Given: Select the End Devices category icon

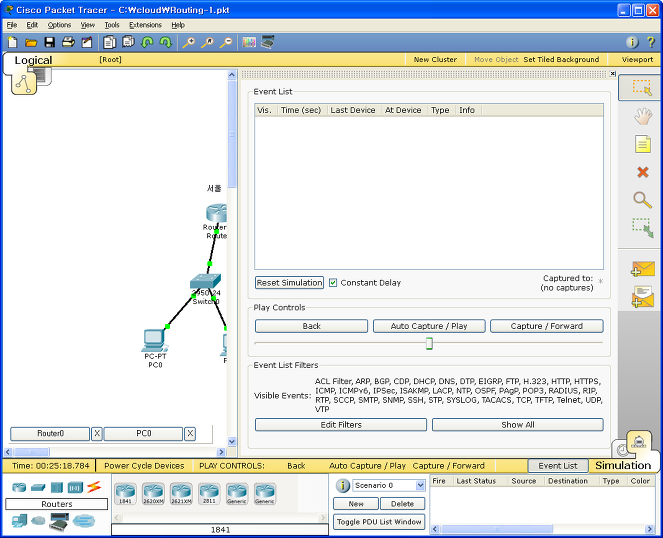Looking at the screenshot, I should [x=19, y=521].
